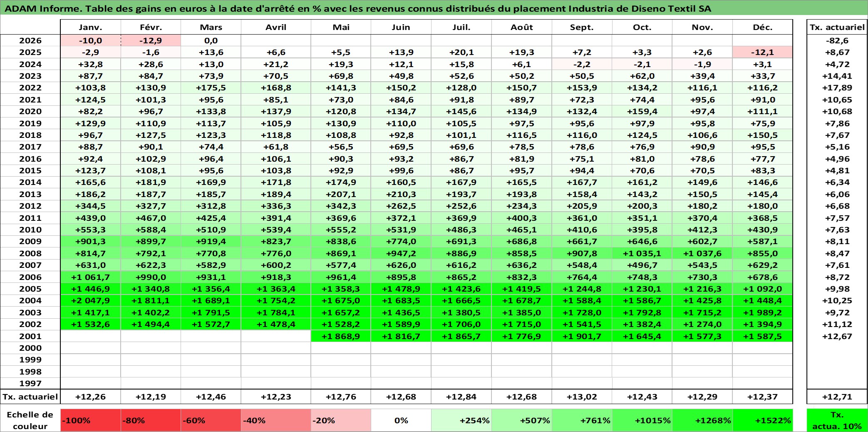This screenshot has height=432, width=868.
Task: Select the +919,4 cell in March 2009
Action: (211, 241)
